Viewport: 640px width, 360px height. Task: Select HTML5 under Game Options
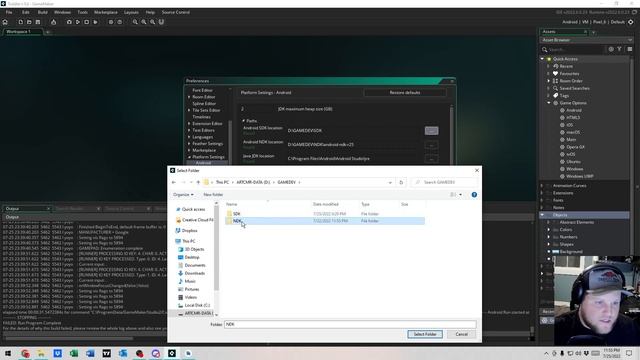click(573, 118)
